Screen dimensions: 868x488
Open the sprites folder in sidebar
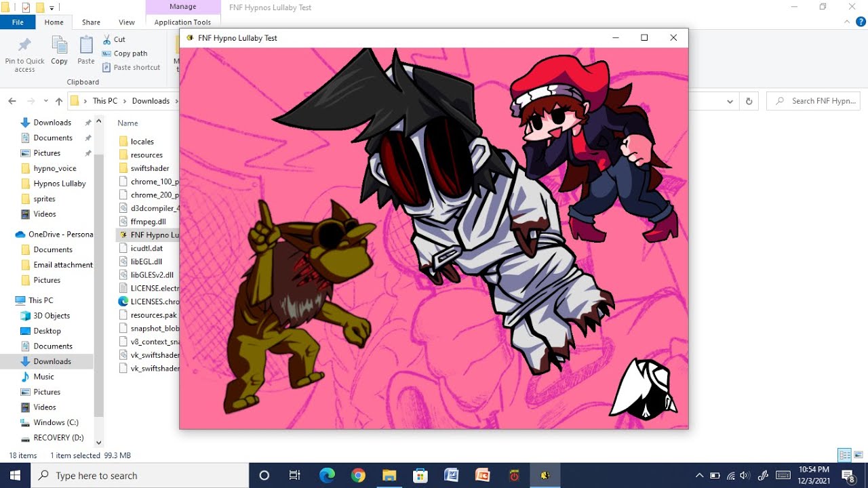click(x=44, y=199)
